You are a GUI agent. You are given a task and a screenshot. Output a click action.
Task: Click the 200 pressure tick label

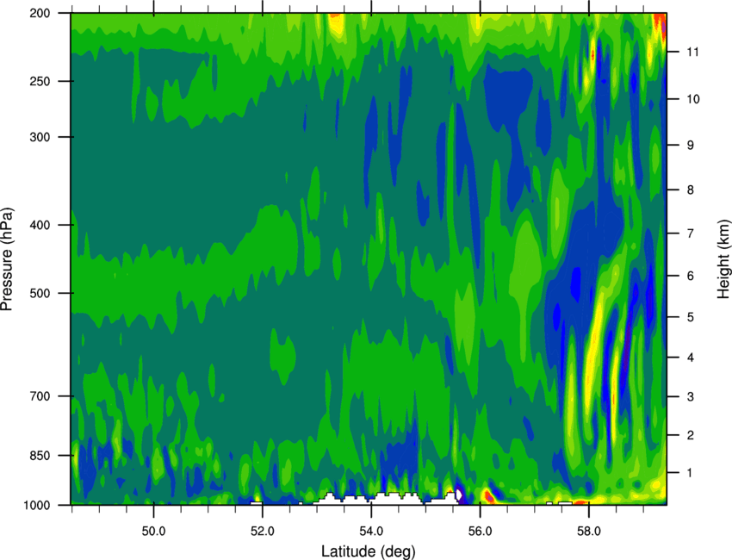(x=40, y=13)
